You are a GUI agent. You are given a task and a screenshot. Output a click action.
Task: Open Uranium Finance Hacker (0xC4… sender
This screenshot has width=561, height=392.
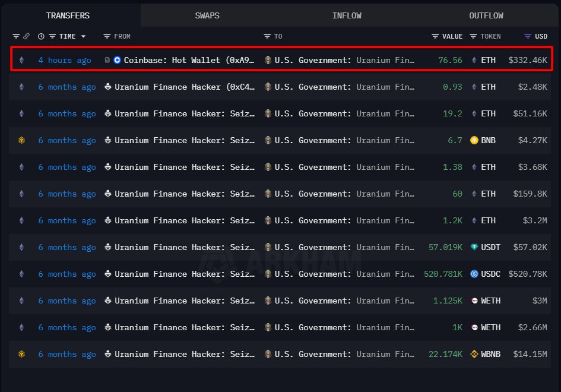click(185, 87)
